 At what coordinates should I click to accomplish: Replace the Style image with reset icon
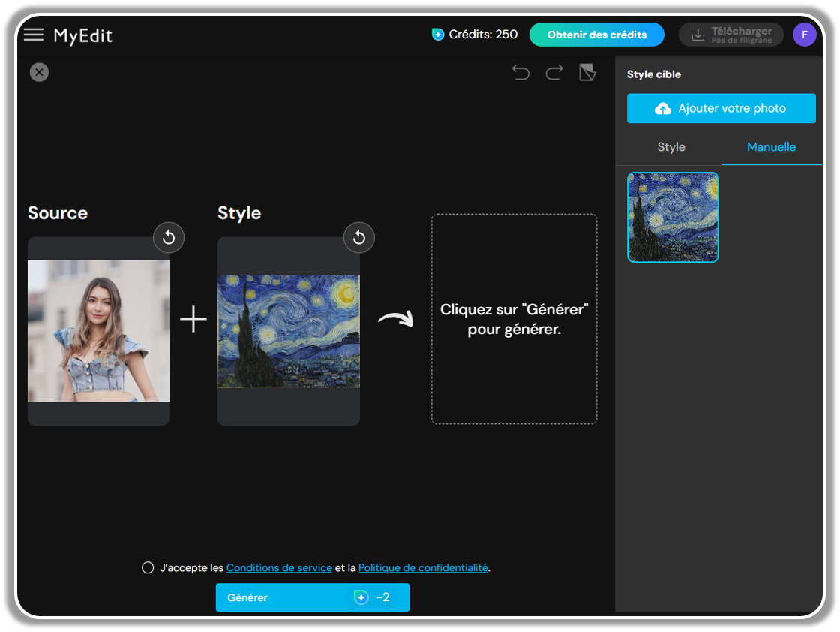[x=359, y=237]
